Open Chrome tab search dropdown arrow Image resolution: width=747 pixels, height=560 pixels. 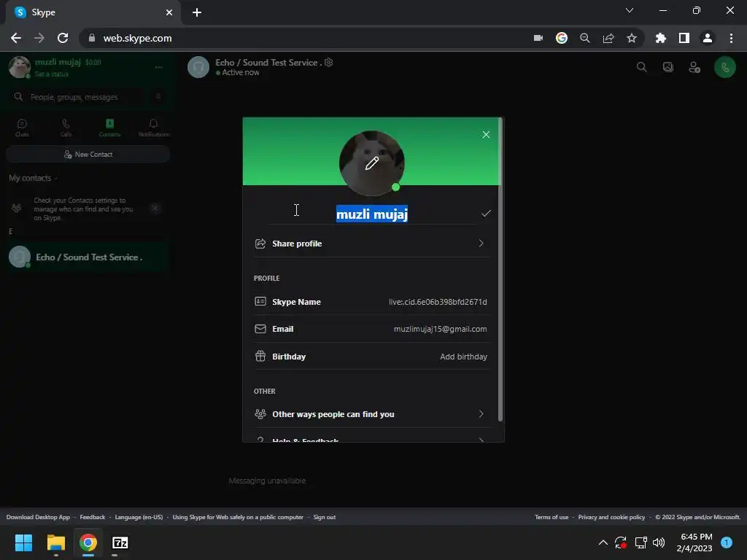coord(630,10)
